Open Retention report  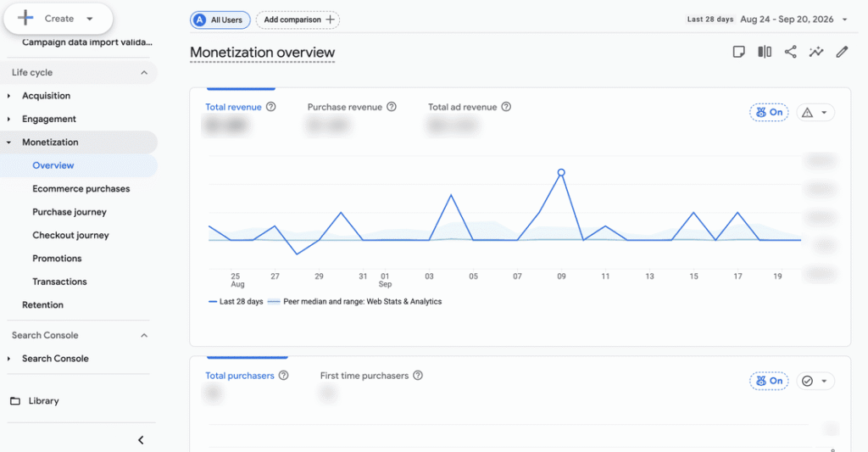42,305
